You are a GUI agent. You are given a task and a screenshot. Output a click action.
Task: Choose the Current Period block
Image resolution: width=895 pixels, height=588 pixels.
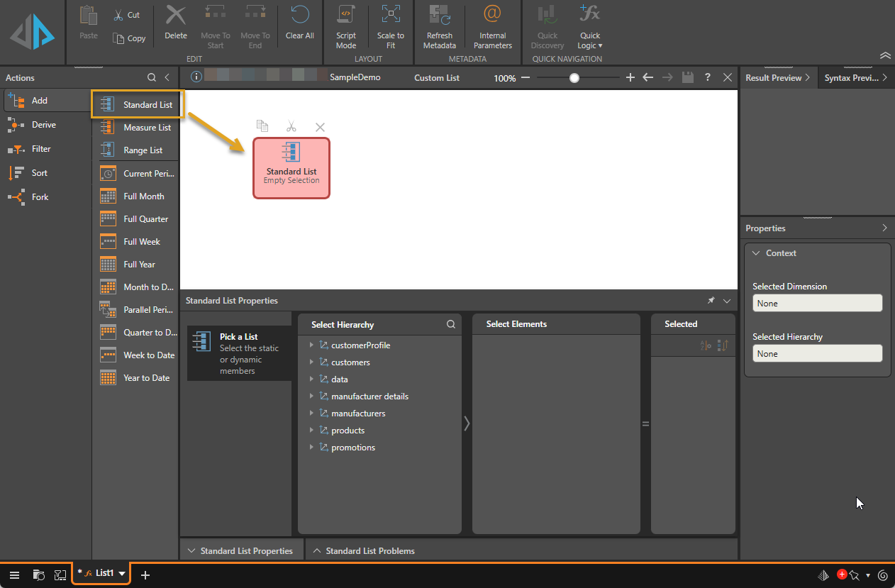click(137, 173)
